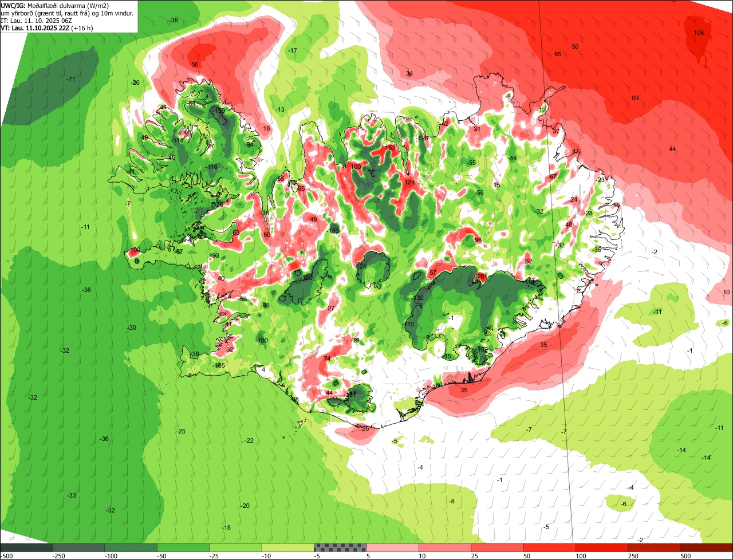Screen dimensions: 733x560
Task: Click the '-33' value over the southwest ocean
Action: click(71, 495)
